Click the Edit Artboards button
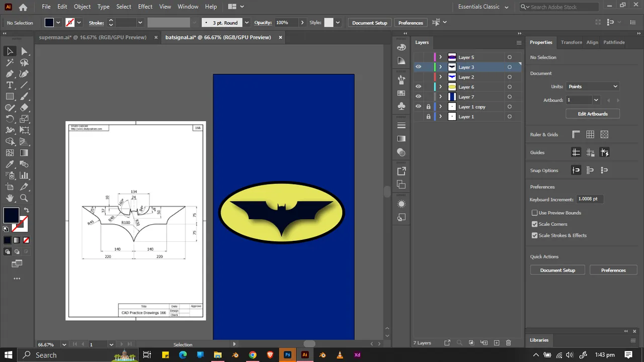 [x=593, y=114]
